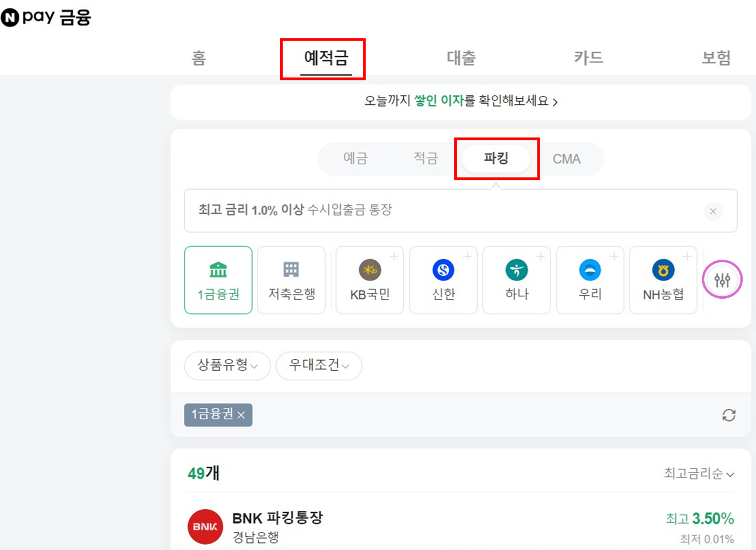Toggle the CMA account option
This screenshot has height=550, width=756.
pyautogui.click(x=567, y=158)
